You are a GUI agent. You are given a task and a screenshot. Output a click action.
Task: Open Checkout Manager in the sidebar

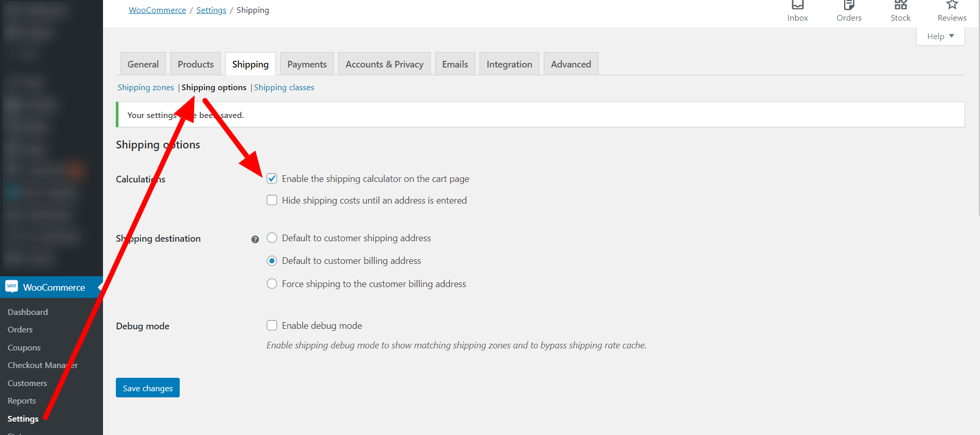tap(43, 365)
